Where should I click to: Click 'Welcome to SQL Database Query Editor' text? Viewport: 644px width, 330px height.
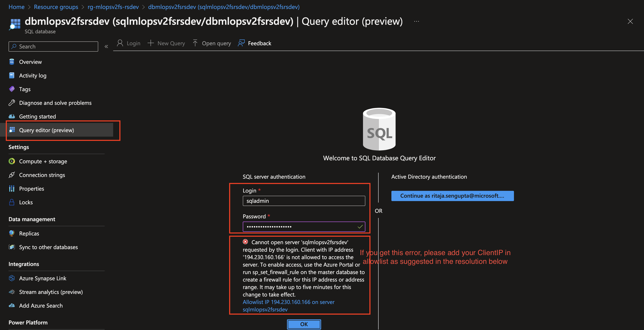tap(379, 158)
